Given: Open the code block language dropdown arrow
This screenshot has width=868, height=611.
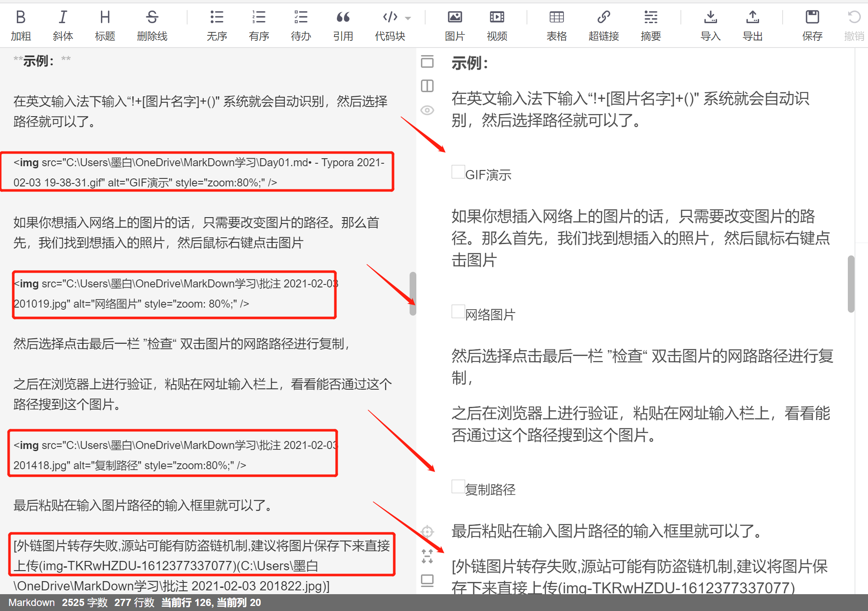Looking at the screenshot, I should (x=408, y=18).
